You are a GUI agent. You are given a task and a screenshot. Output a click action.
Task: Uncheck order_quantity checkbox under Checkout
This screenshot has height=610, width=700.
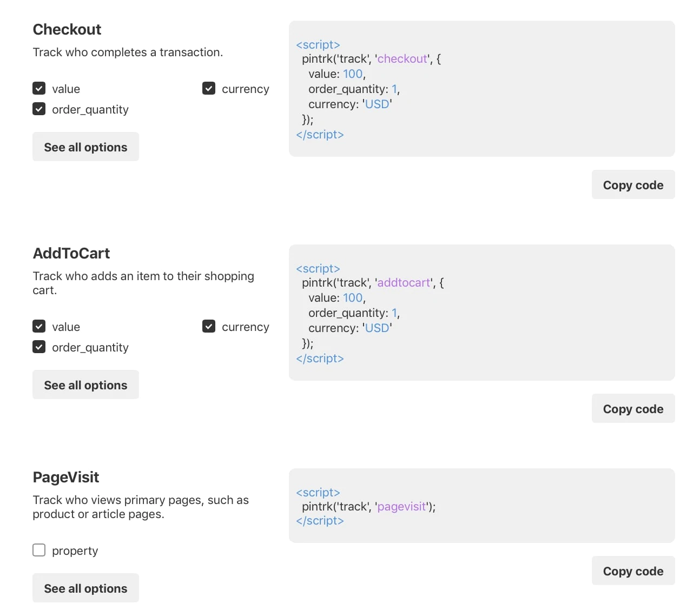pyautogui.click(x=39, y=109)
